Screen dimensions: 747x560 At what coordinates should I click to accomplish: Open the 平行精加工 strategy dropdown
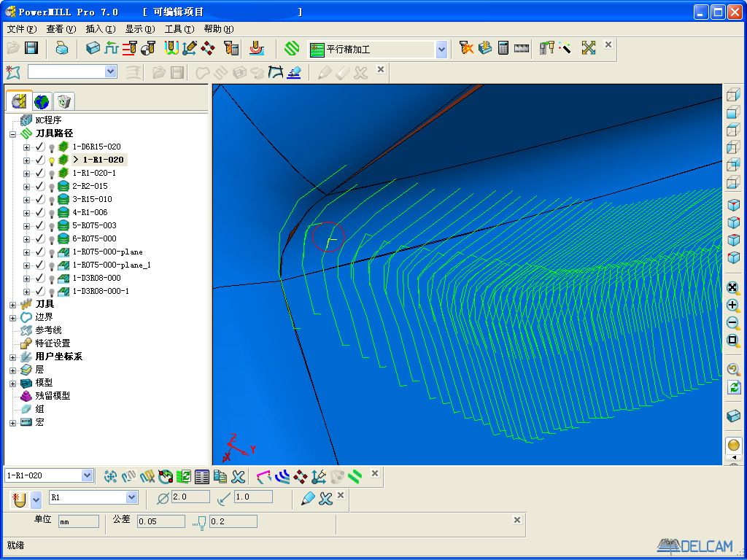(x=441, y=49)
